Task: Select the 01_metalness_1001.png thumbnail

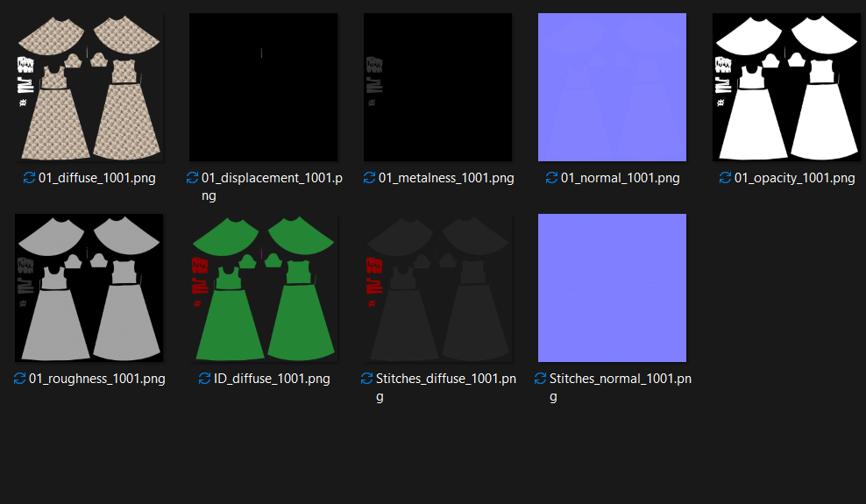Action: (x=437, y=88)
